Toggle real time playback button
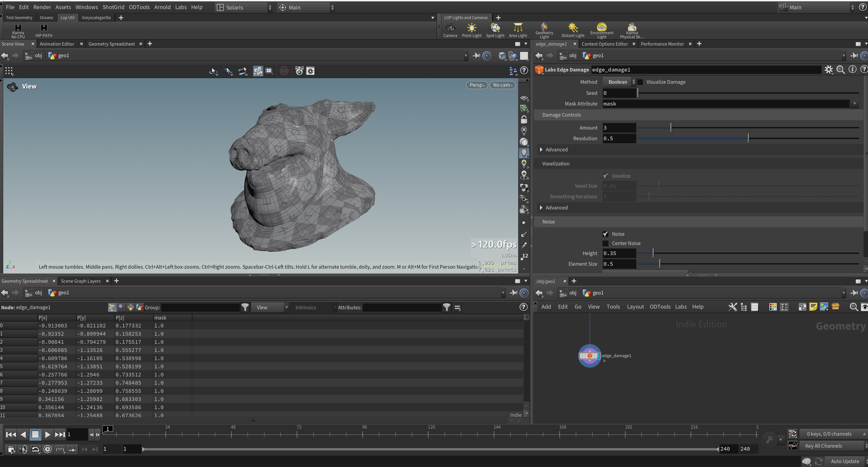Image resolution: width=868 pixels, height=467 pixels. pyautogui.click(x=47, y=449)
